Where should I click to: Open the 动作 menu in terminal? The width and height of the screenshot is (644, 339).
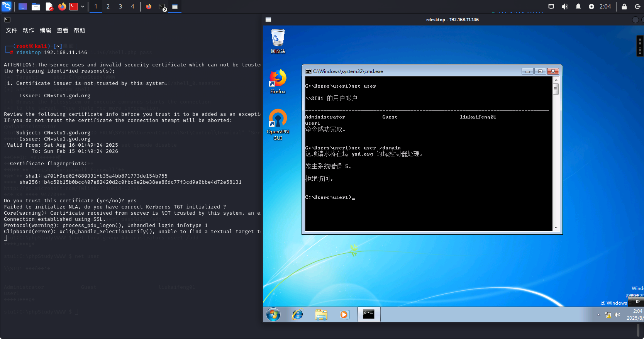pyautogui.click(x=29, y=30)
